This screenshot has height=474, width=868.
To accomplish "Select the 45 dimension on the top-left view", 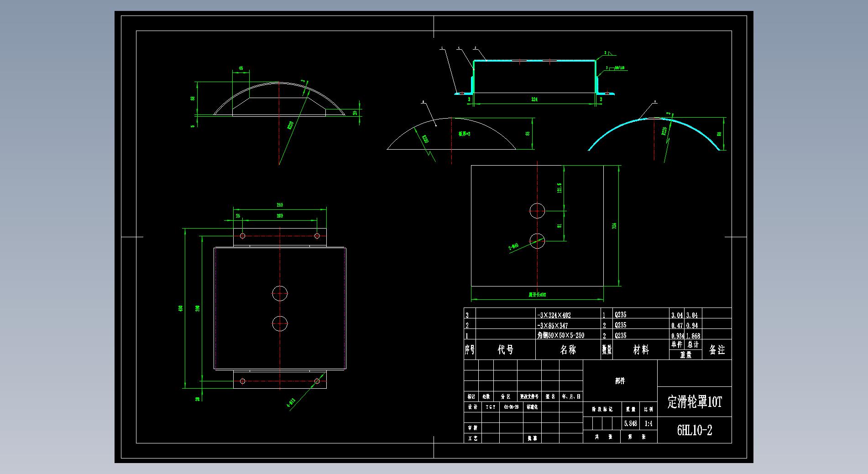I will pos(241,68).
